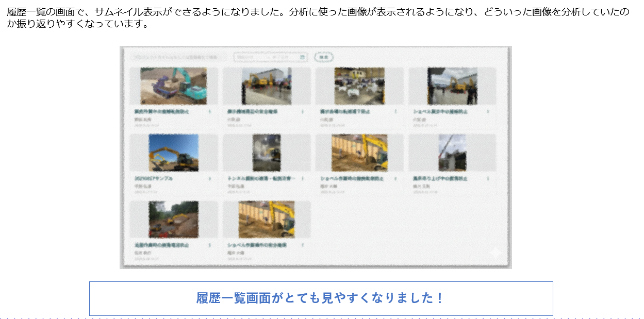Open three-dot menu on last bottom-row card
This screenshot has width=644, height=319.
click(x=303, y=245)
